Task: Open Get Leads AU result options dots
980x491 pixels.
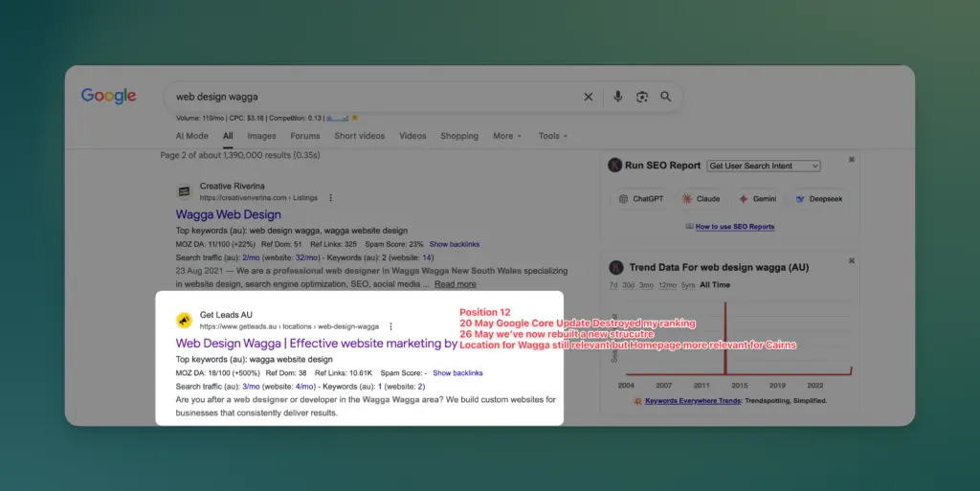Action: tap(390, 326)
